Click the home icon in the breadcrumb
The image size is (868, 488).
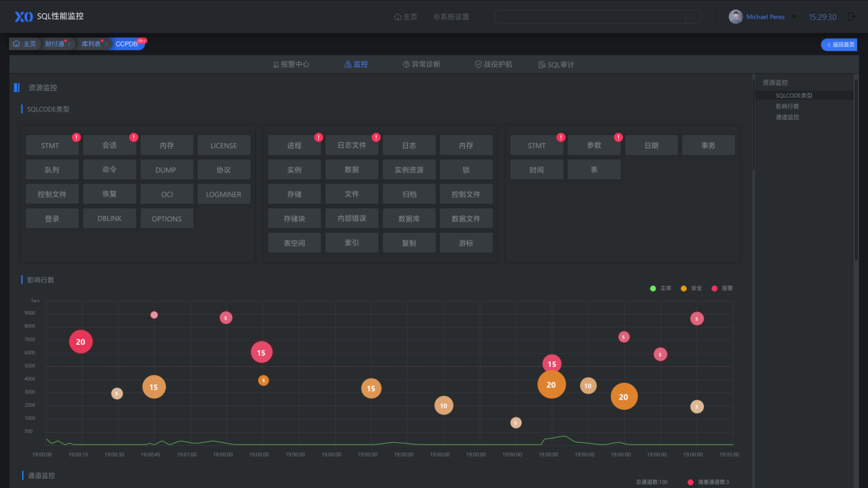click(16, 44)
